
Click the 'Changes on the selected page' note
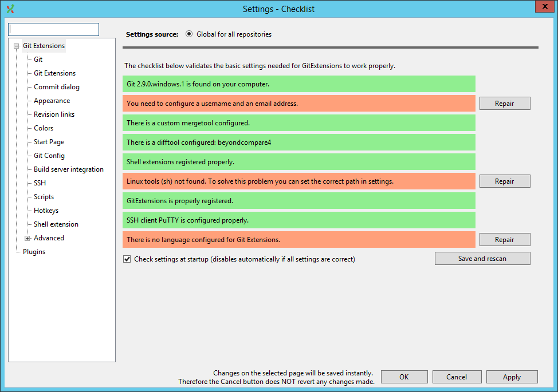click(x=277, y=377)
